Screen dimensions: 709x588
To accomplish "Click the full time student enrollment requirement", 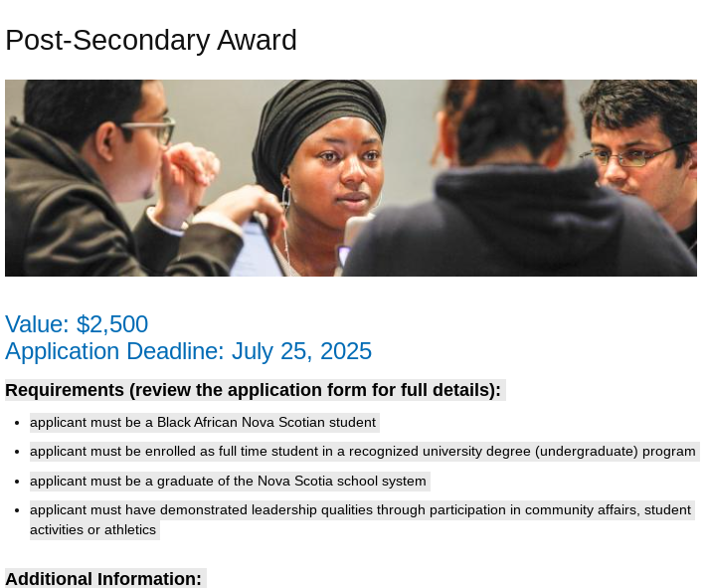I will tap(362, 452).
